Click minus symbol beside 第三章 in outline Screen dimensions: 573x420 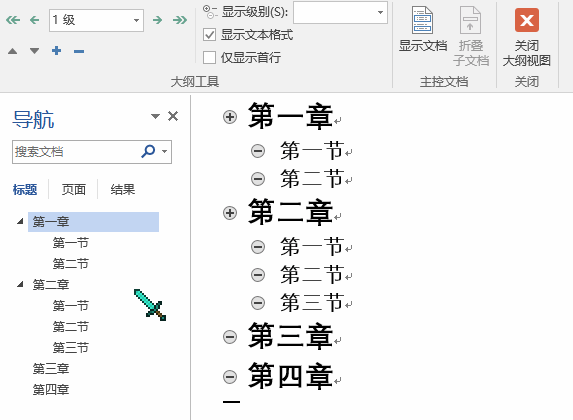(x=230, y=337)
